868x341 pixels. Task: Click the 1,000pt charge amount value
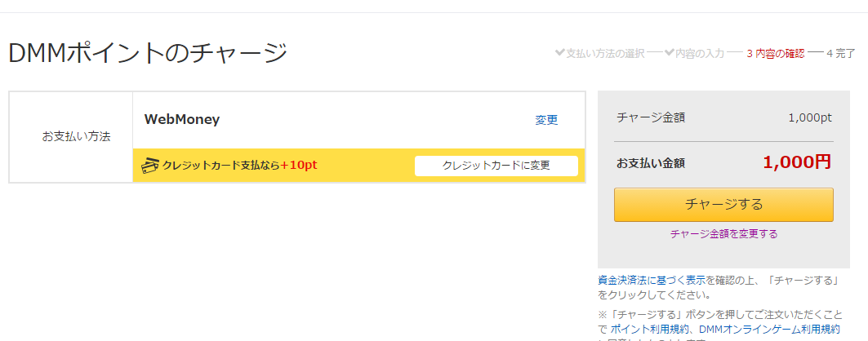tap(810, 117)
